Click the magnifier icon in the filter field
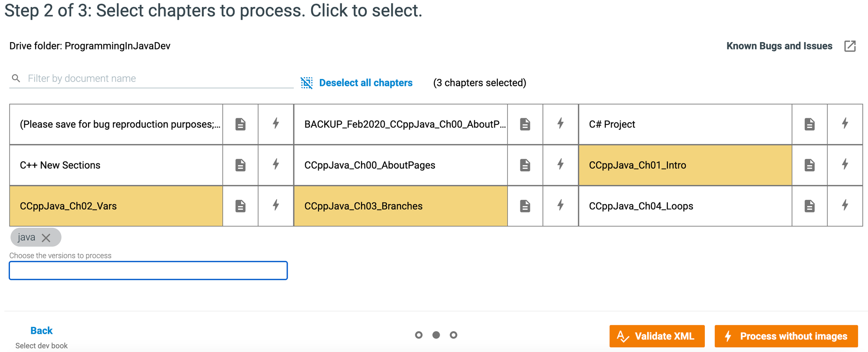Screen dimensions: 868x352 (16, 78)
